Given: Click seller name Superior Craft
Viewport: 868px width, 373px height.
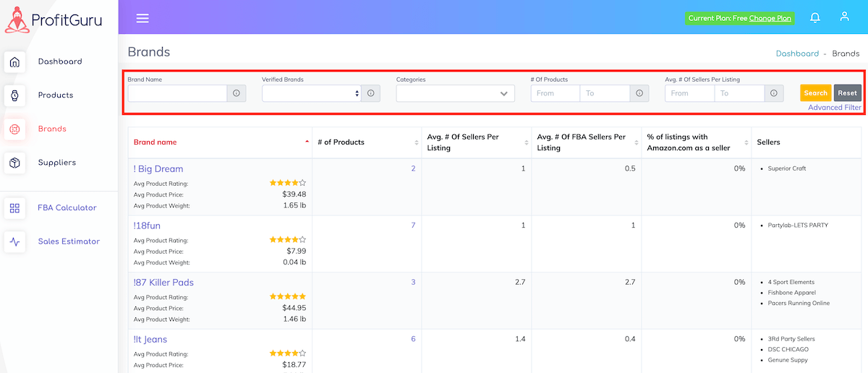Looking at the screenshot, I should pyautogui.click(x=787, y=168).
